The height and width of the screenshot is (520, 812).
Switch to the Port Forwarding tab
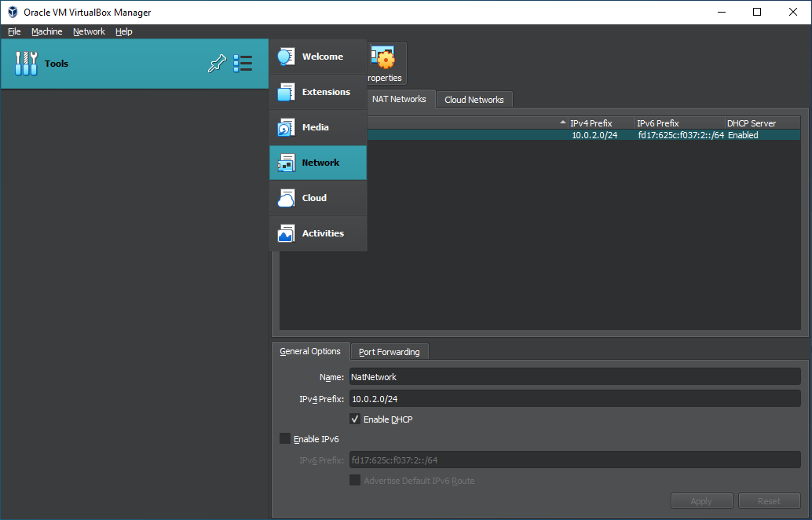coord(390,352)
